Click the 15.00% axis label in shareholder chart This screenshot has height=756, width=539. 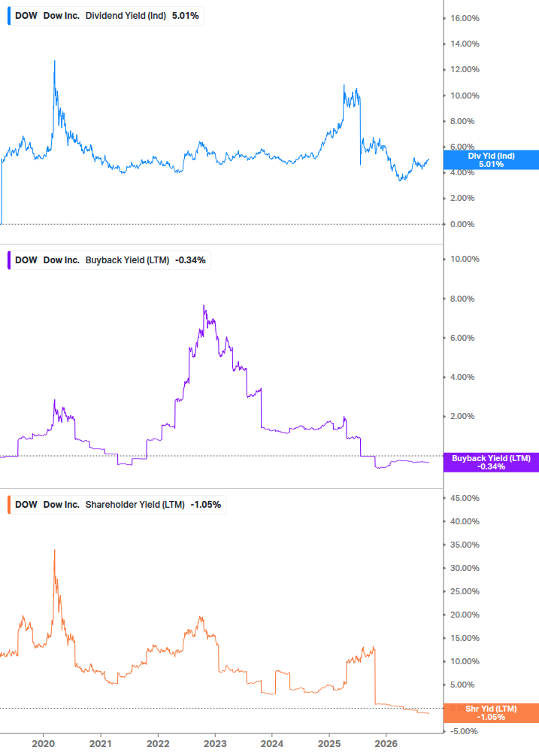pyautogui.click(x=465, y=638)
